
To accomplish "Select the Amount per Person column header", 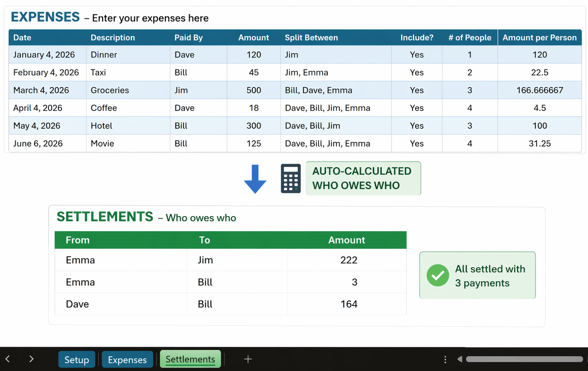I will tap(539, 38).
